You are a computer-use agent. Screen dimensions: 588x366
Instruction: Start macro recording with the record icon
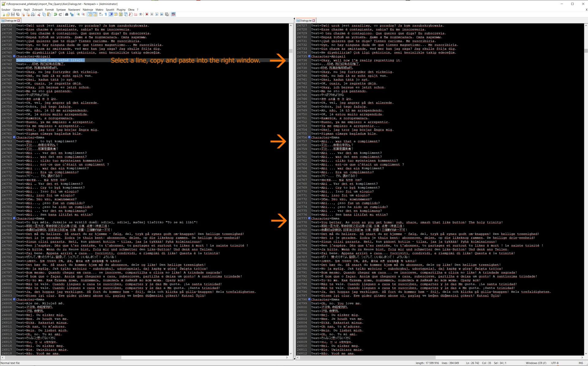tap(146, 14)
